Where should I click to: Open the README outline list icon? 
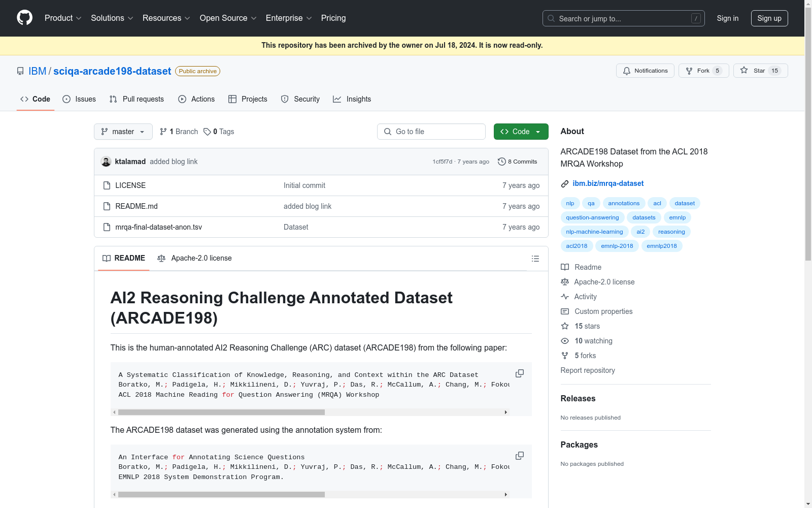535,259
